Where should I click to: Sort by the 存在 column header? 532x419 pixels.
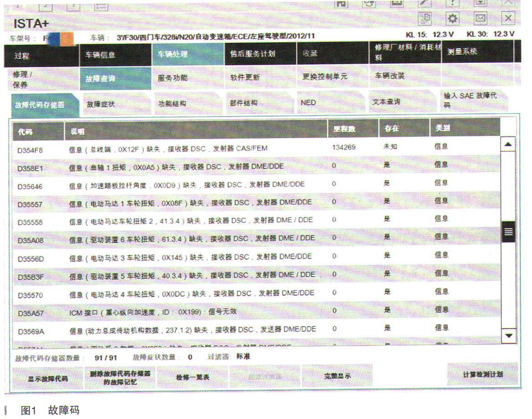click(404, 128)
